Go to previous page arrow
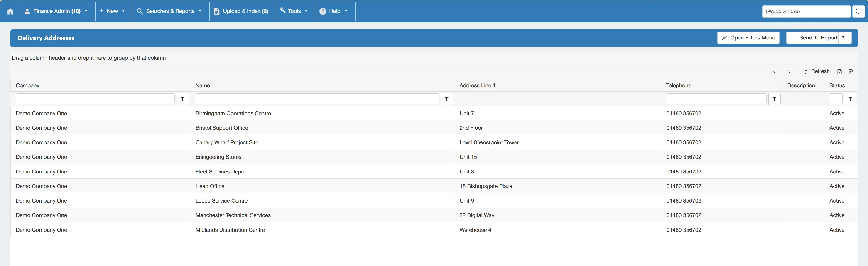This screenshot has width=868, height=266. pyautogui.click(x=774, y=72)
